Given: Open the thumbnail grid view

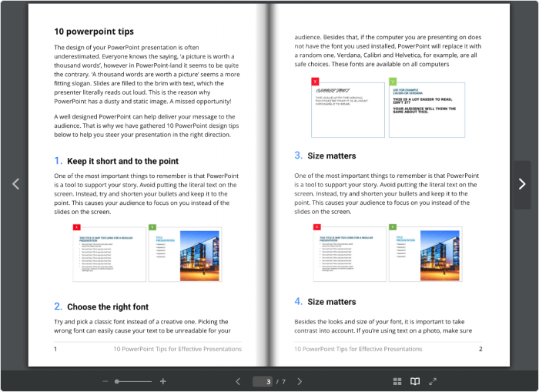Looking at the screenshot, I should tap(397, 381).
